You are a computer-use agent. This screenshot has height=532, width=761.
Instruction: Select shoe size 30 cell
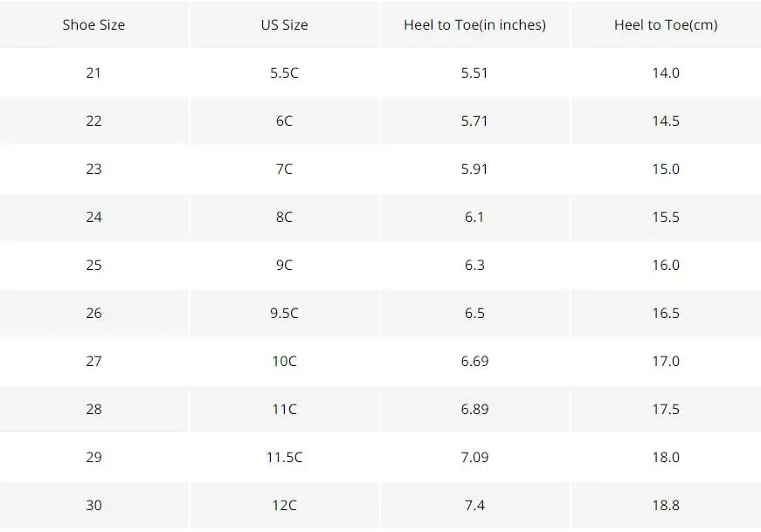click(93, 505)
